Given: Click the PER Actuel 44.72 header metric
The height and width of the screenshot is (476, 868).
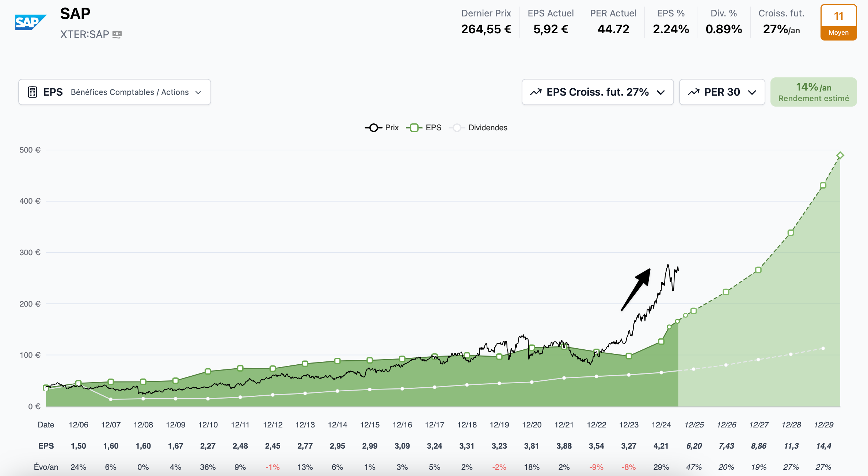Looking at the screenshot, I should 613,23.
